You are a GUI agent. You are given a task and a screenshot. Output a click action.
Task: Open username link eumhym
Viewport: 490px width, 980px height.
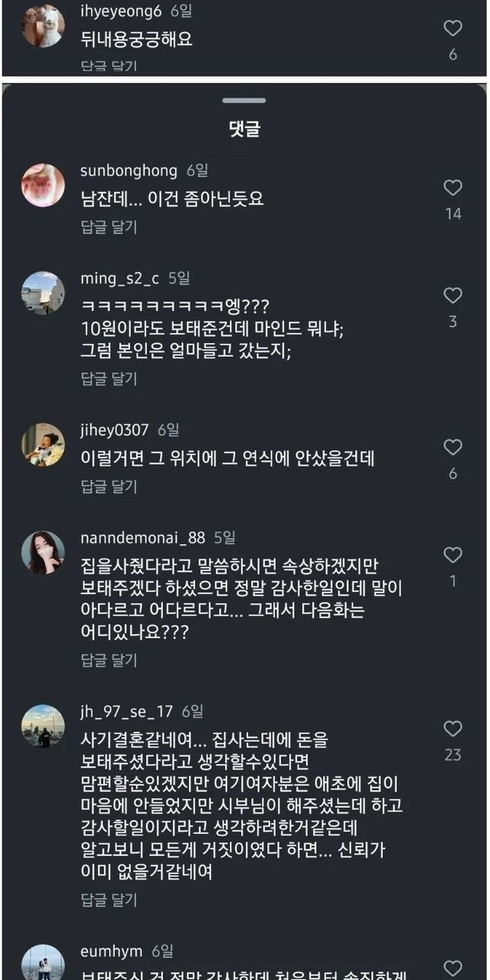[x=111, y=951]
